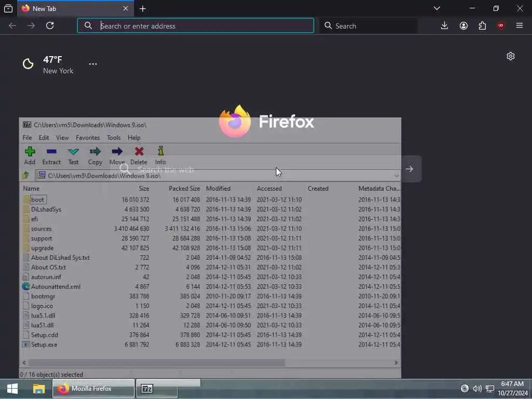The image size is (532, 399).
Task: Open File Explorer from the taskbar
Action: (x=39, y=389)
